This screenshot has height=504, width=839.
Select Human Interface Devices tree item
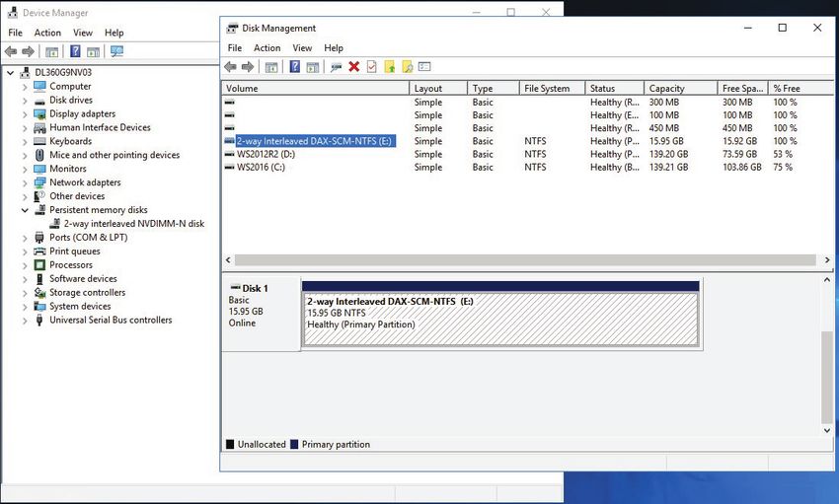pyautogui.click(x=100, y=128)
